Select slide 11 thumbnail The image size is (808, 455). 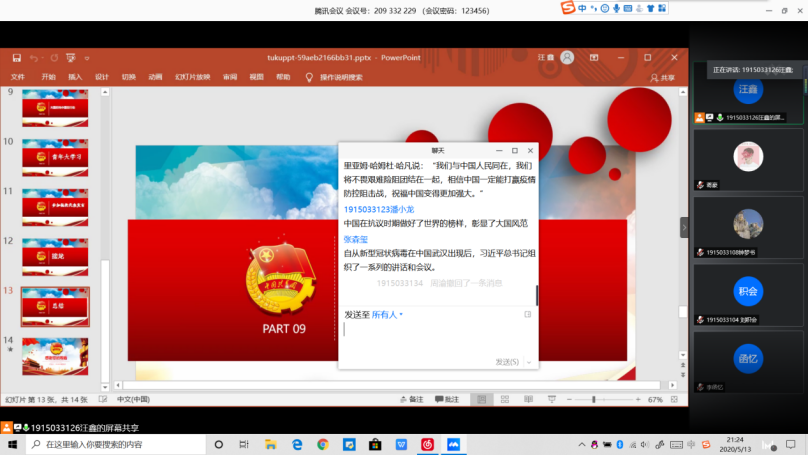55,207
